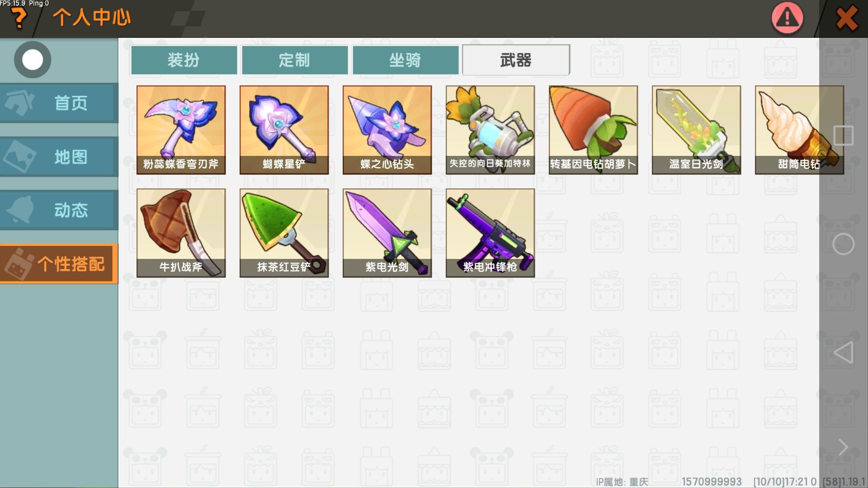Pick the 牛扒战斧 steak axe
The image size is (868, 488).
pyautogui.click(x=181, y=233)
